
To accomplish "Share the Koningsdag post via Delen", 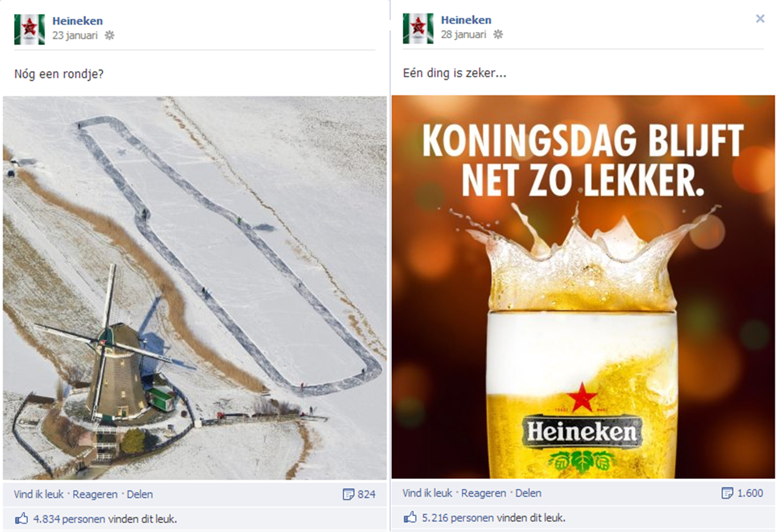I will coord(528,493).
